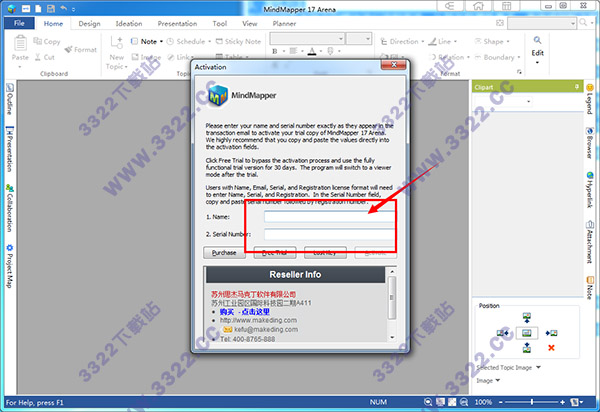Expand the Image dropdown in Clipart panel
Screen dimensions: 600x412
[x=497, y=380]
